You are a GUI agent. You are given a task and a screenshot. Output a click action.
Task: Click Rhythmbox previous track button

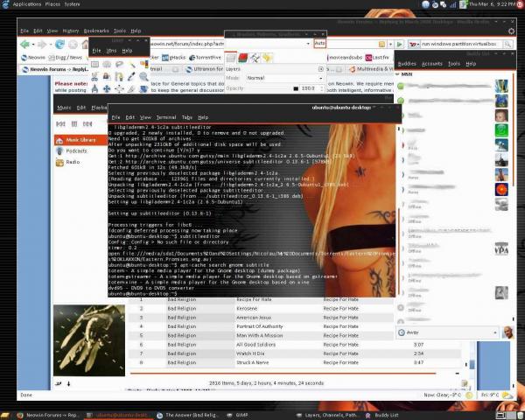(x=60, y=124)
